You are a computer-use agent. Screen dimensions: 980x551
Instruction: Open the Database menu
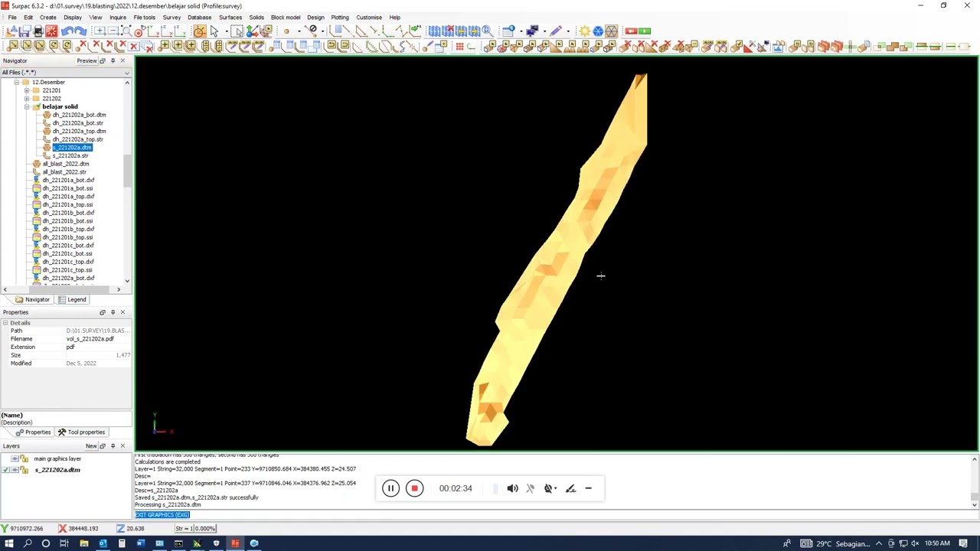(x=199, y=18)
